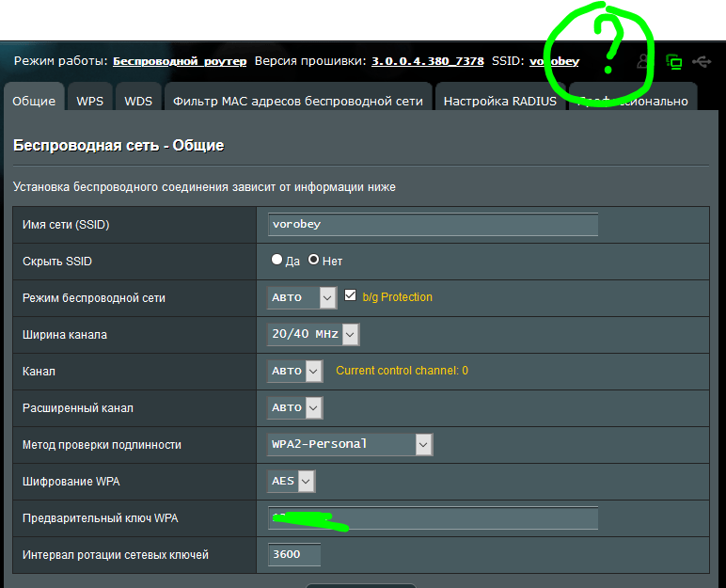The image size is (726, 588).
Task: Open the Настройка RADIUS tab
Action: pyautogui.click(x=500, y=101)
